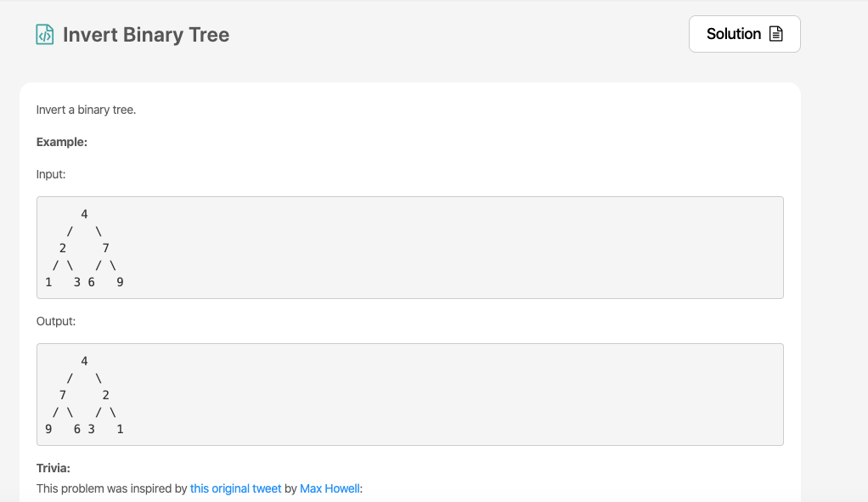Screen dimensions: 868x502
Task: Click the teal code-file icon beside the title
Action: [44, 34]
